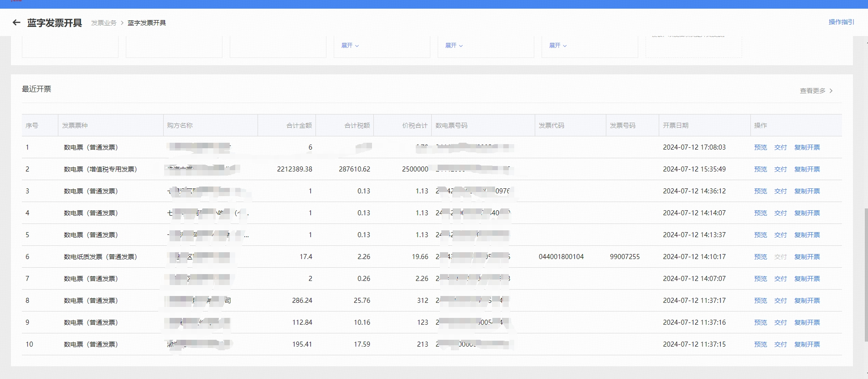The height and width of the screenshot is (379, 868).
Task: Click 查看更多 to see more invoices
Action: 816,91
